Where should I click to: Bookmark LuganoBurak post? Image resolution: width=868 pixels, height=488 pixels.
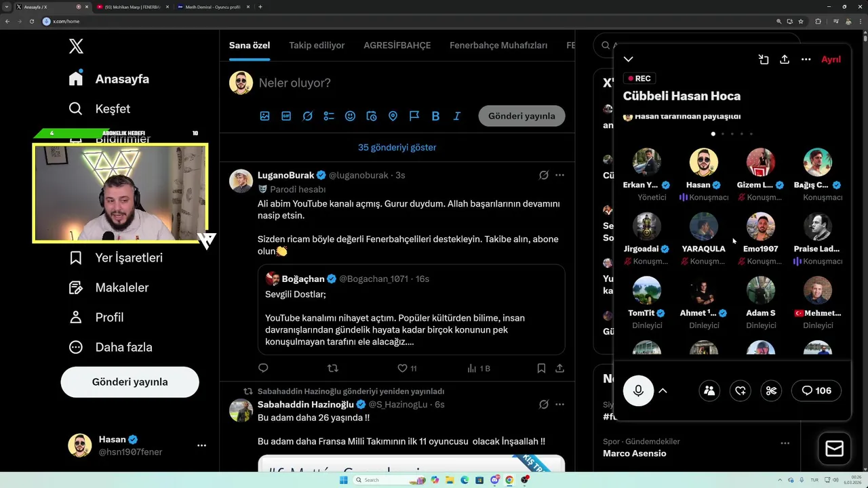pos(541,368)
